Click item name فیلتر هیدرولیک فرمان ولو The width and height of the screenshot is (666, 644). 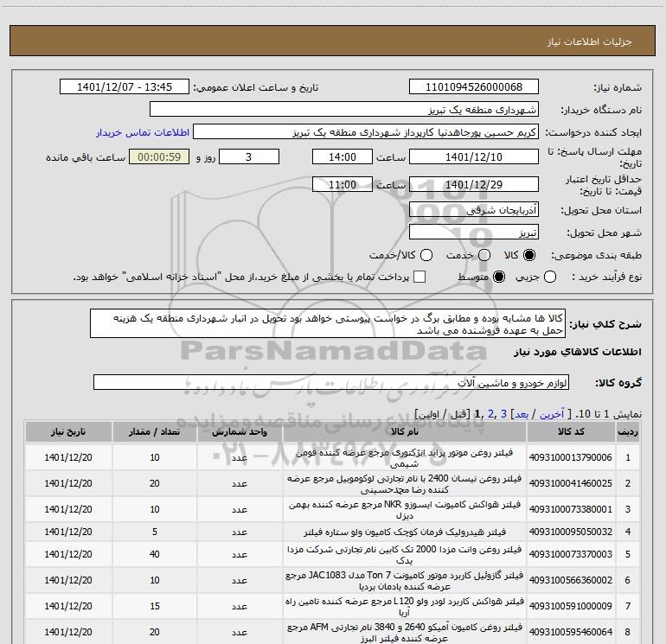405,532
